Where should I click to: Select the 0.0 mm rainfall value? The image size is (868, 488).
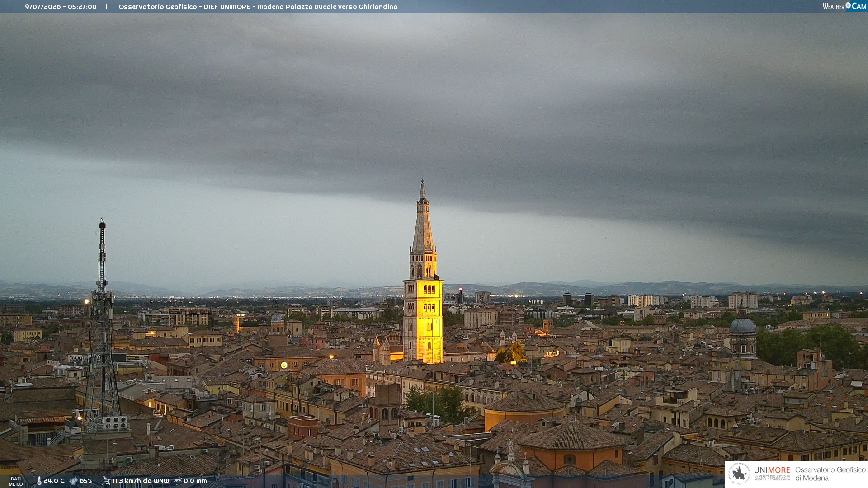[x=195, y=481]
